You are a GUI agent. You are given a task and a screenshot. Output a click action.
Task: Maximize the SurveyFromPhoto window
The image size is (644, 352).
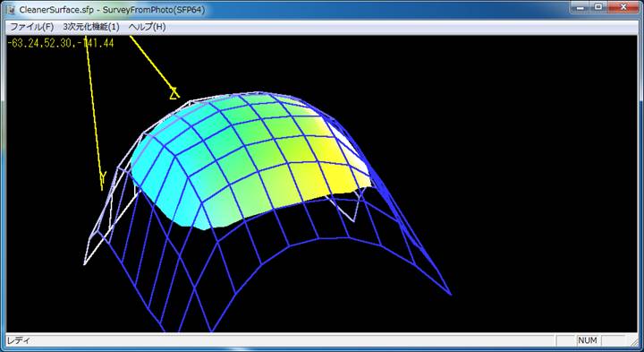pos(598,7)
